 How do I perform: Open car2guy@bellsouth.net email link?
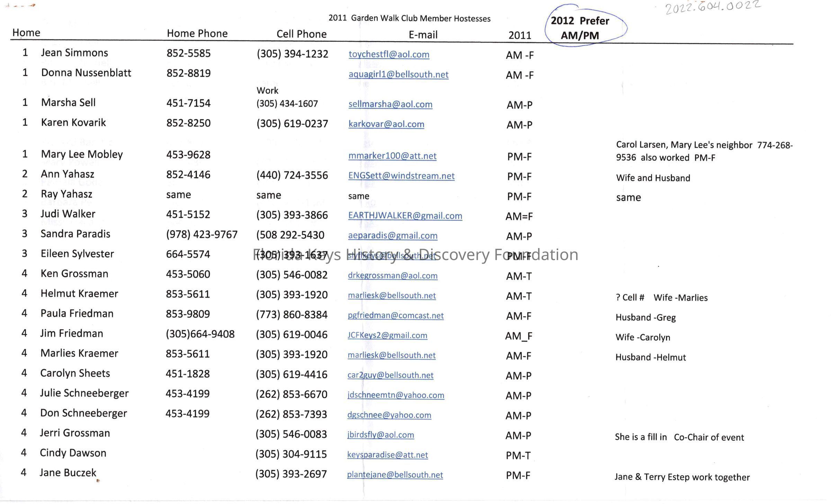click(390, 375)
